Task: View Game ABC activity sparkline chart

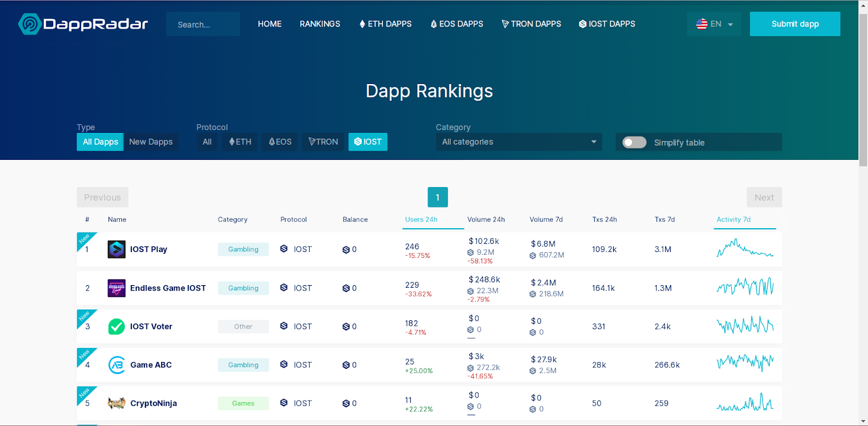Action: (x=745, y=363)
